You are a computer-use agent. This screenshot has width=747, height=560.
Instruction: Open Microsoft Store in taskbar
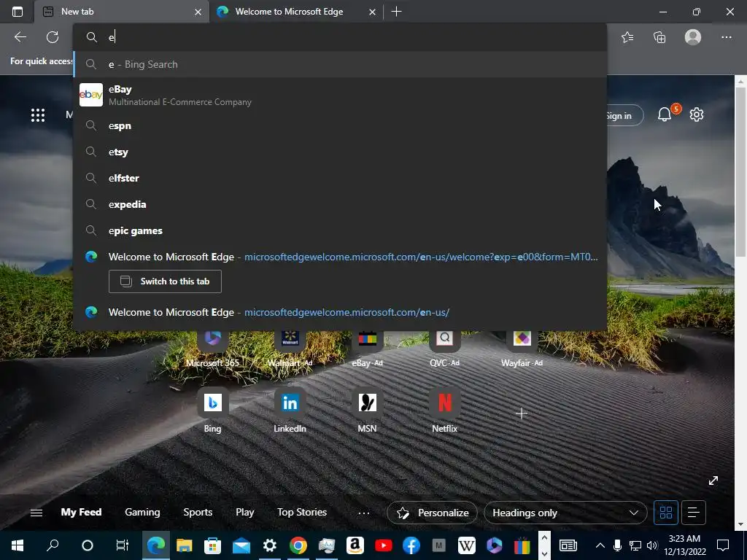[x=212, y=545]
